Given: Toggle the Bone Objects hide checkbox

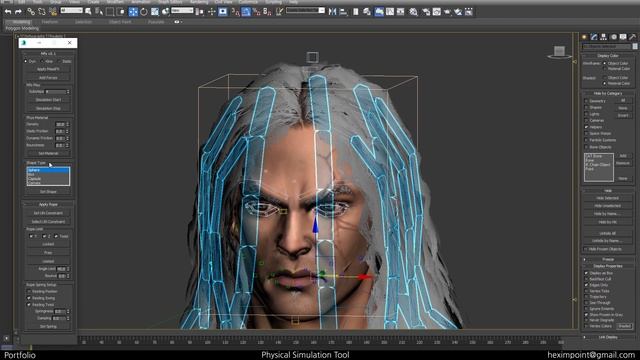Looking at the screenshot, I should [x=587, y=147].
